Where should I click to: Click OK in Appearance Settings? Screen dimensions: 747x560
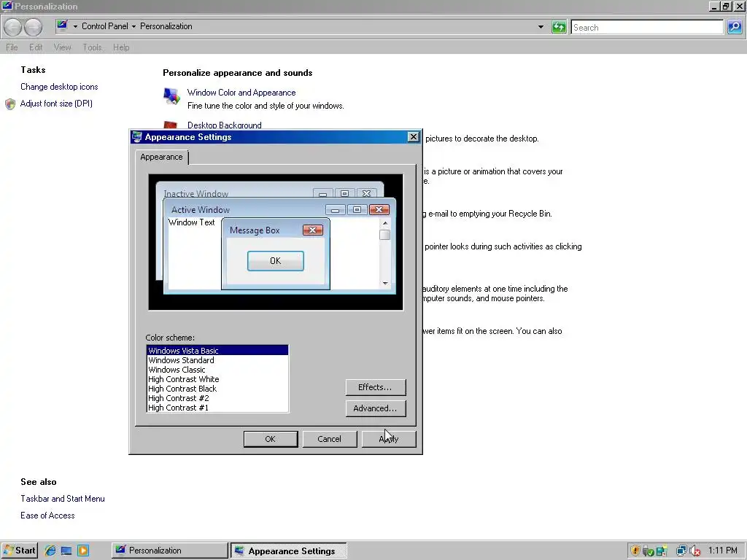pos(271,439)
